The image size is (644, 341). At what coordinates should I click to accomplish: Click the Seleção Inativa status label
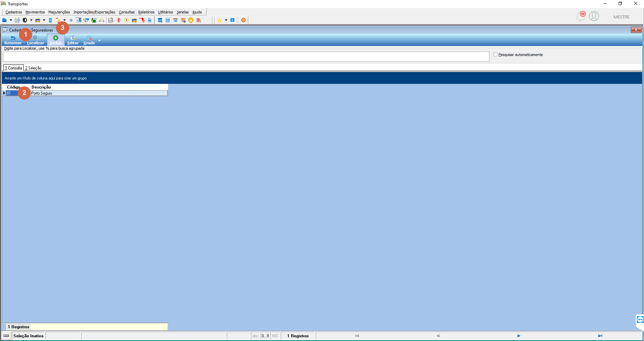click(x=29, y=336)
